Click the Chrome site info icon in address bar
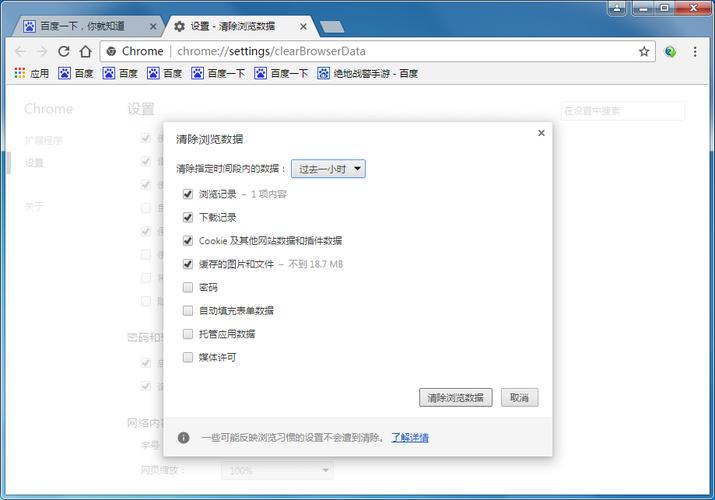The height and width of the screenshot is (500, 715). coord(111,52)
